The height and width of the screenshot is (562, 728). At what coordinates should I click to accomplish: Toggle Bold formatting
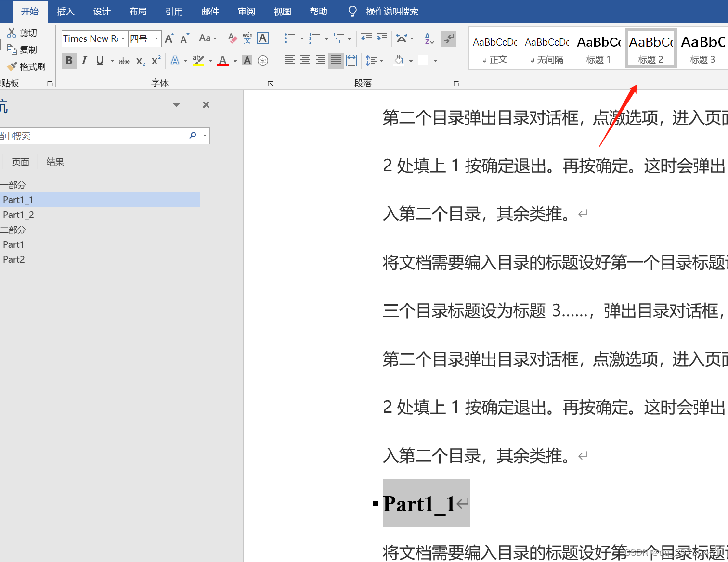coord(69,61)
